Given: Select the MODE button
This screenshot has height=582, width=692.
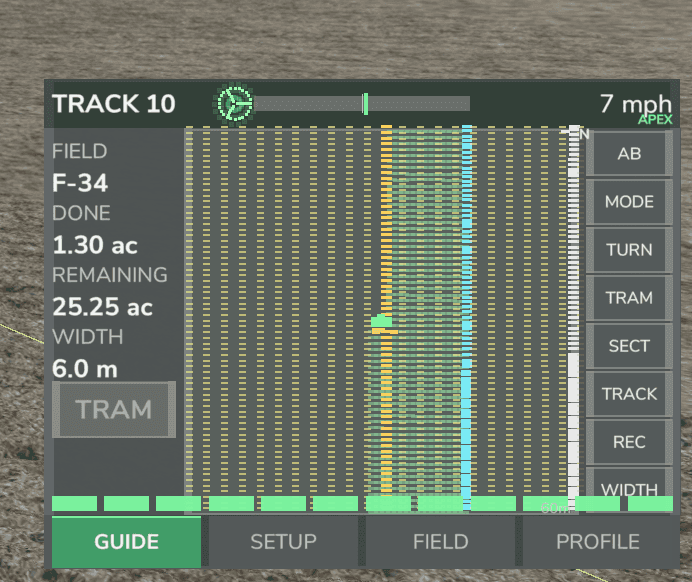Looking at the screenshot, I should (629, 202).
